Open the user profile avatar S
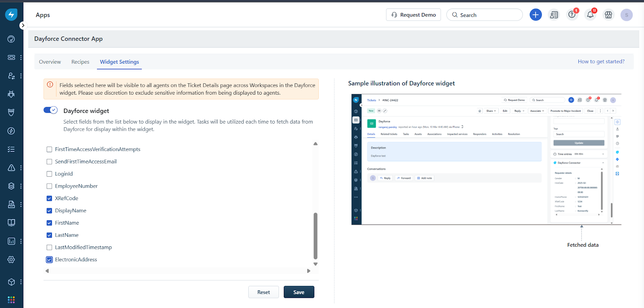Image resolution: width=644 pixels, height=308 pixels. pos(626,15)
